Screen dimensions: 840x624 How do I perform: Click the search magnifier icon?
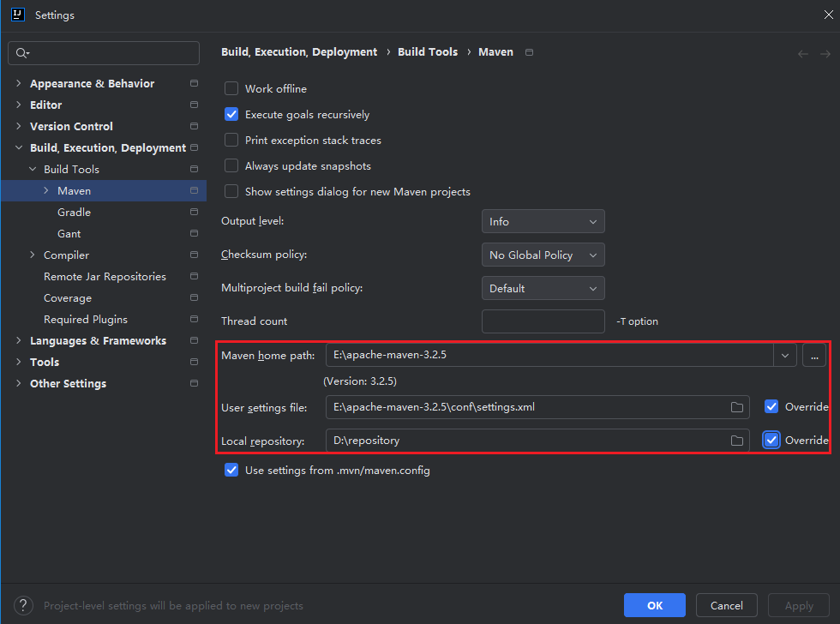pos(22,53)
